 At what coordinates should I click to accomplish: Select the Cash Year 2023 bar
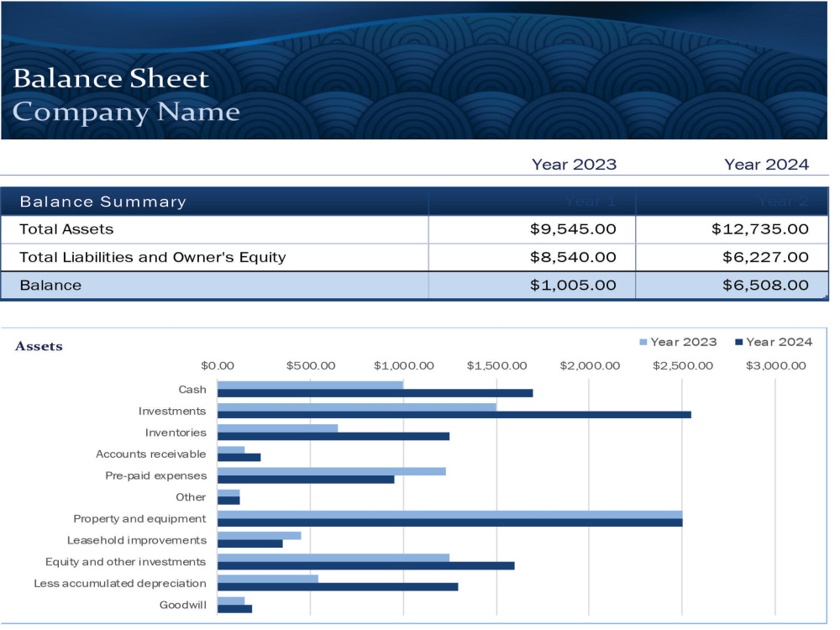[310, 386]
